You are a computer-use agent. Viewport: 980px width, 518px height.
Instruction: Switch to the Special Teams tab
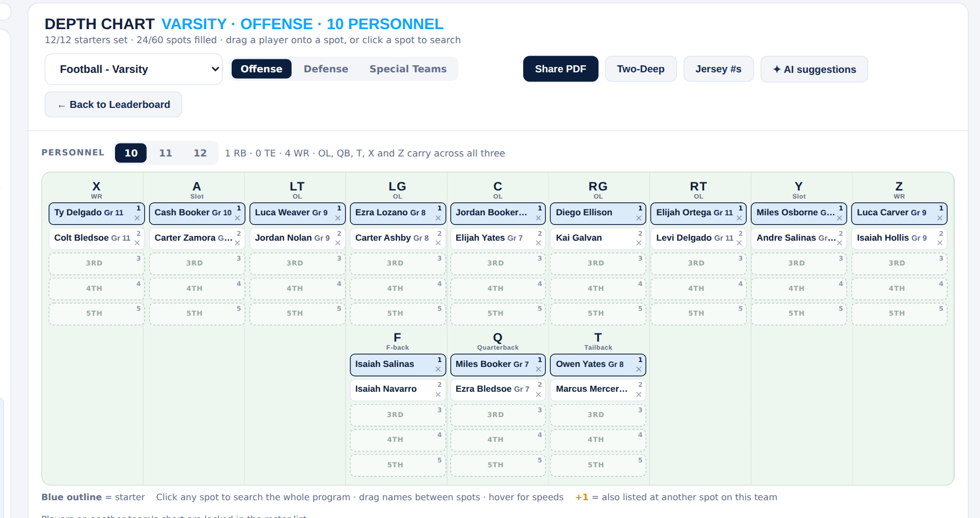point(408,69)
